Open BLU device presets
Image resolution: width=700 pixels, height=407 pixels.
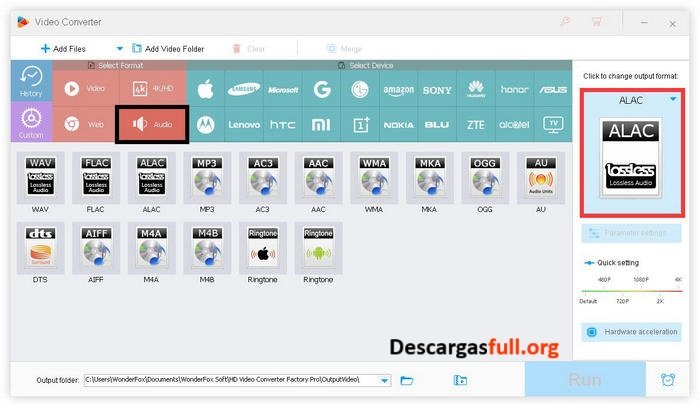[x=437, y=125]
